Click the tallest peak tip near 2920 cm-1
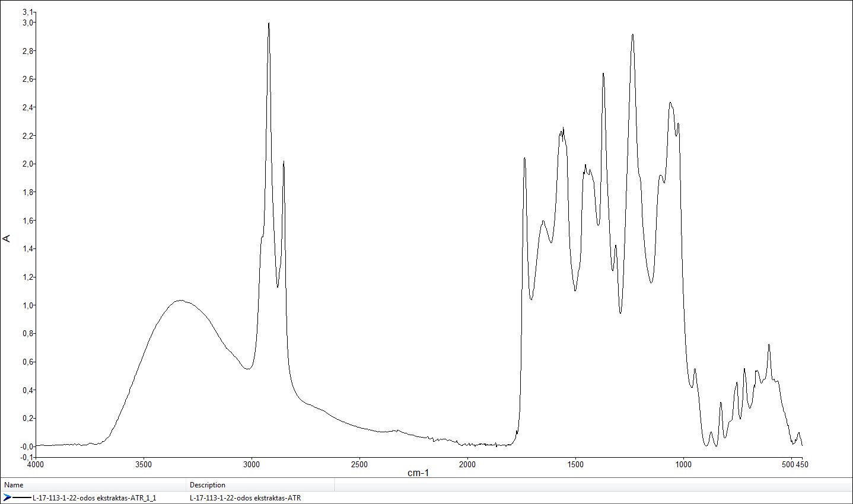This screenshot has width=853, height=504. (x=269, y=24)
